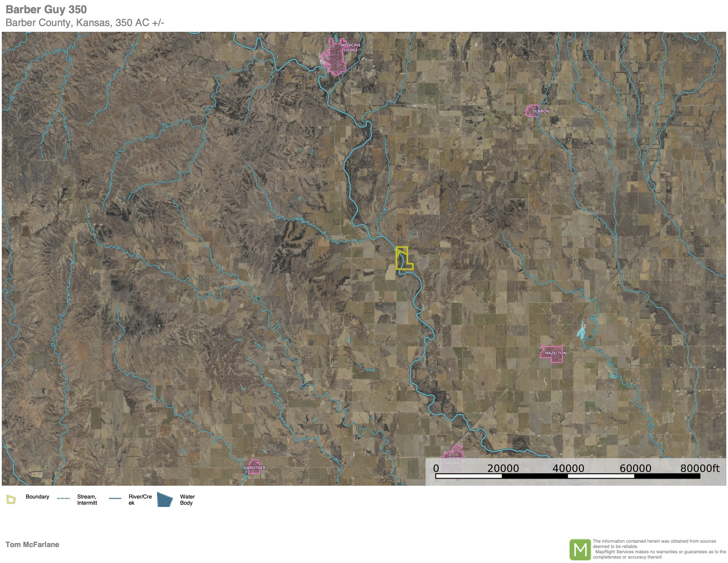Click the Boundary legend label
728x563 pixels.
pyautogui.click(x=38, y=497)
